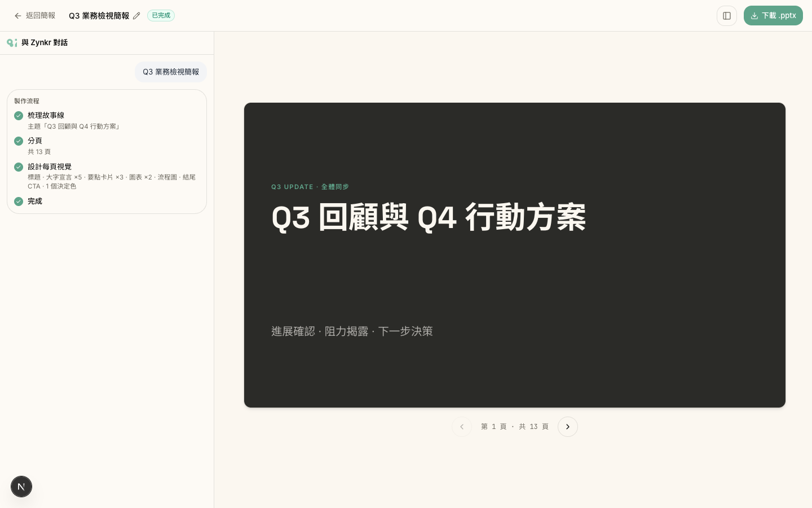Click the 主題「Q3 回顧與 Q4 行動方案」 description
Viewport: 812px width, 508px height.
point(74,126)
